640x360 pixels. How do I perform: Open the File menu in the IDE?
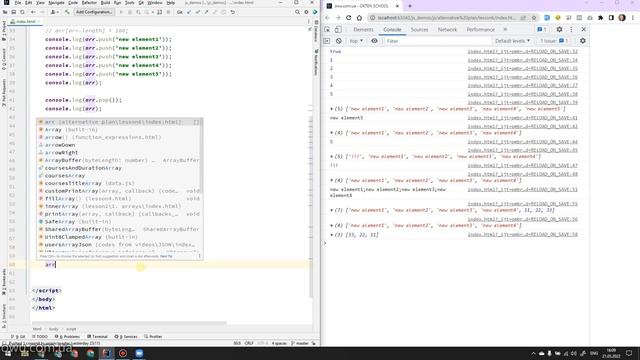click(x=18, y=2)
